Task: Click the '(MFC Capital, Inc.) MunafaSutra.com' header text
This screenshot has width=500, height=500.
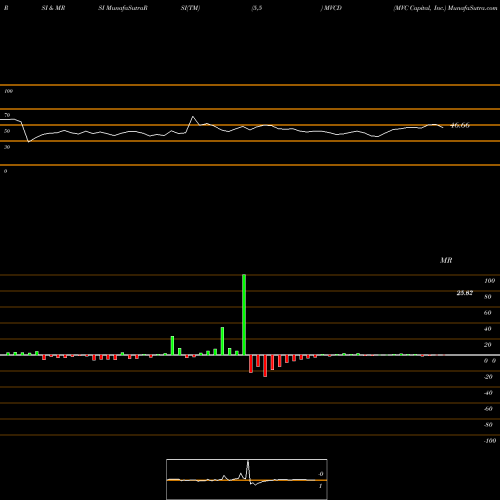Action: 445,8
